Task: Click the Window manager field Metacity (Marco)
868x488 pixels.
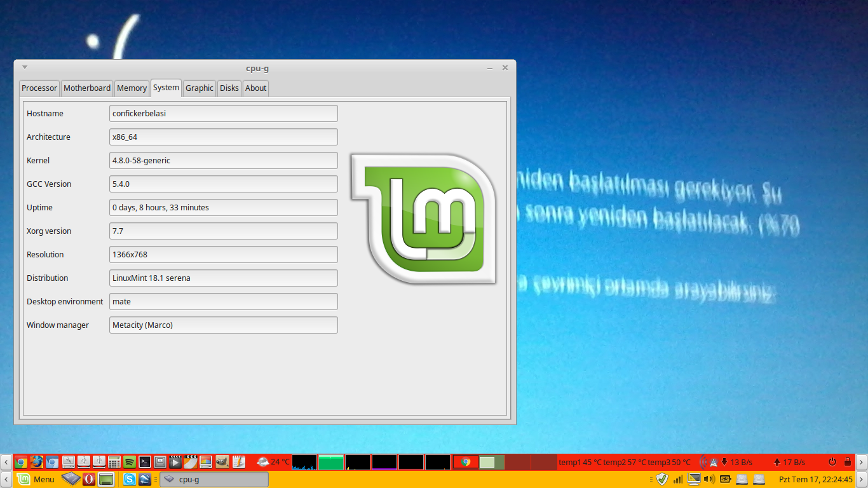Action: coord(224,325)
